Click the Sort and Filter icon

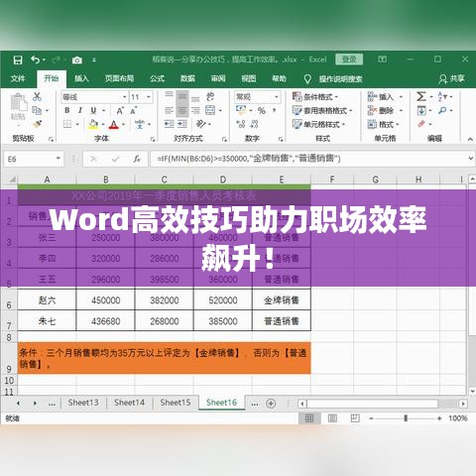(442, 96)
